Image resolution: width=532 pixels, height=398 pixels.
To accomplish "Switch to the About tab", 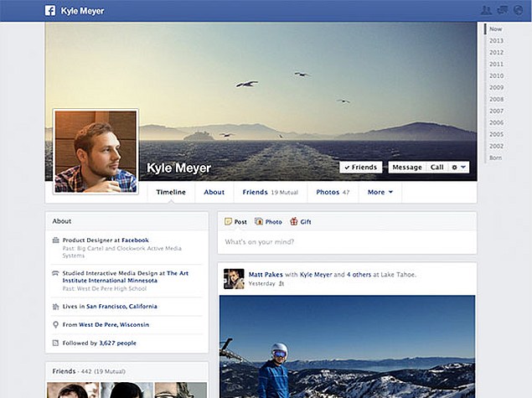I will coord(214,192).
